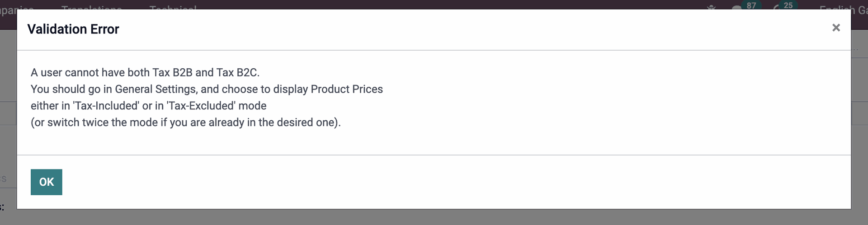Image resolution: width=868 pixels, height=225 pixels.
Task: Close the Validation Error dialog with X
Action: coord(836,28)
